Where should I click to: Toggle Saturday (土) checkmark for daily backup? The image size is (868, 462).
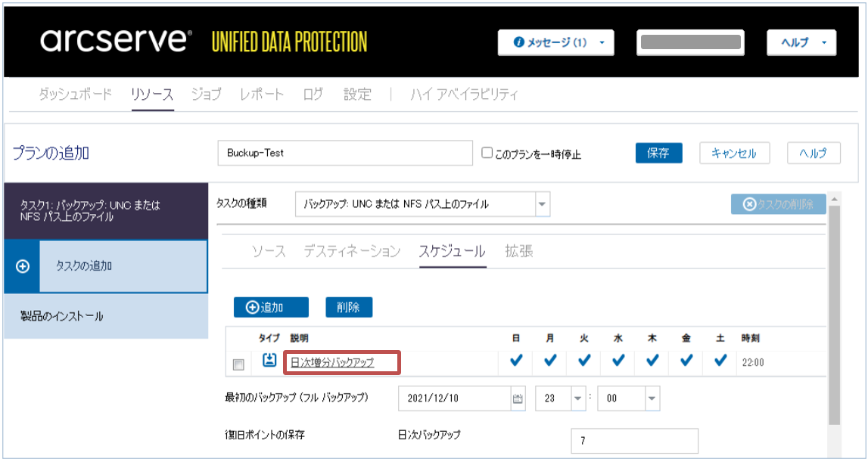(x=720, y=361)
